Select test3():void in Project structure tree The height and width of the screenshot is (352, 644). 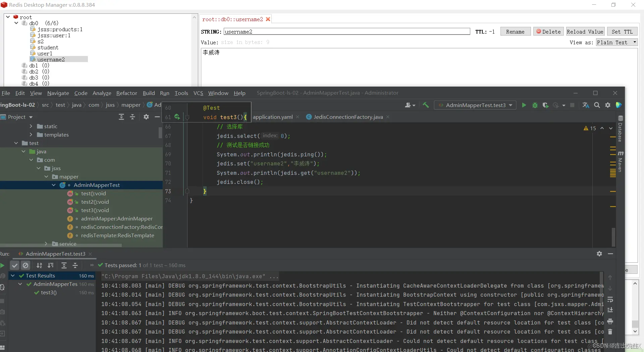[95, 210]
